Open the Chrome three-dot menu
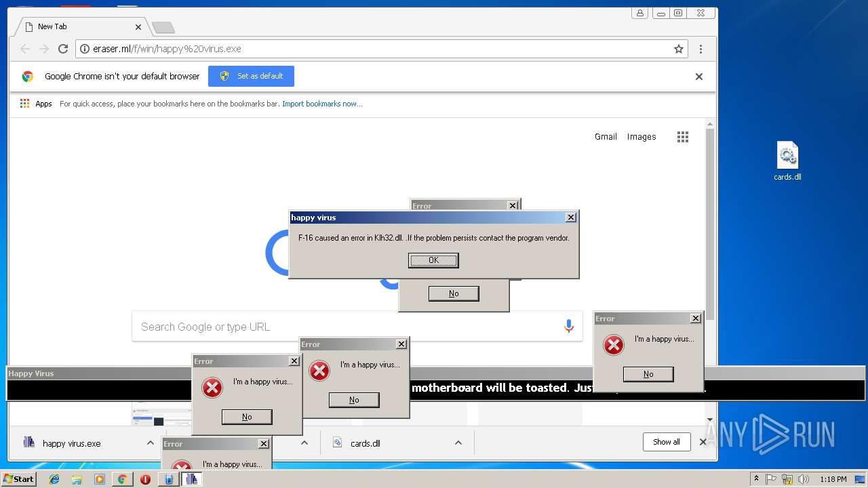The height and width of the screenshot is (488, 868). click(x=701, y=49)
